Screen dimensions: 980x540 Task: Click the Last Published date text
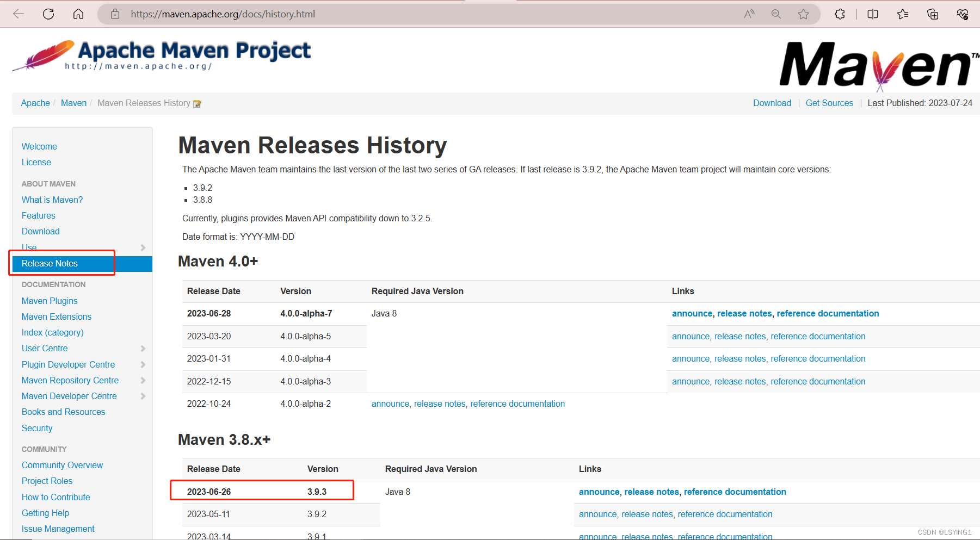tap(920, 103)
